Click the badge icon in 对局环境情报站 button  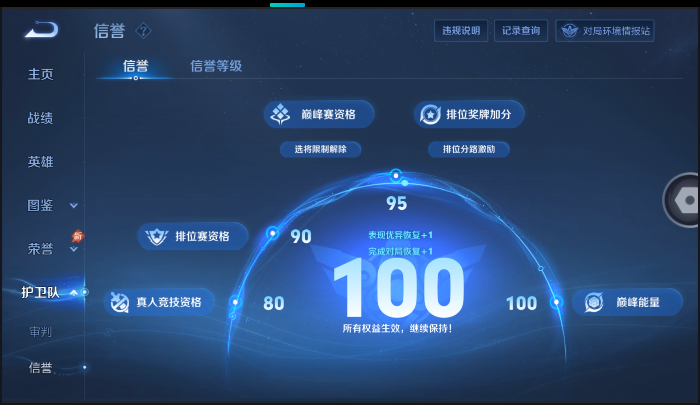569,31
